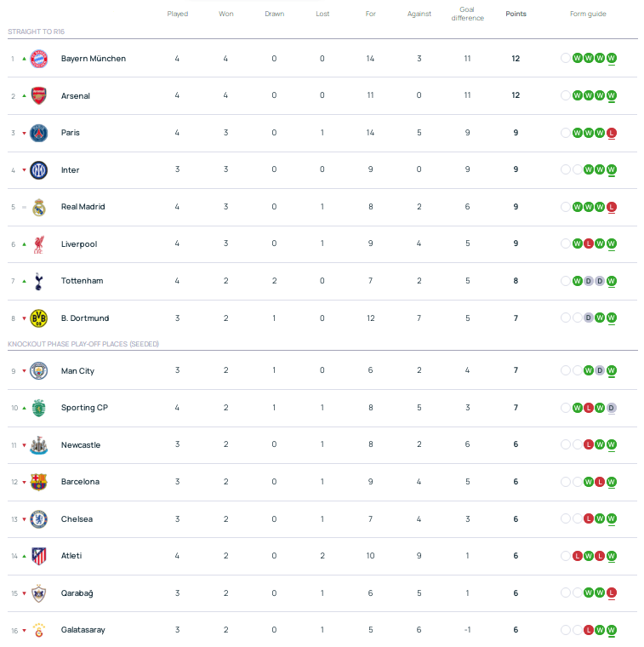Click the Liverpool club crest
Screen dimensions: 644x647
click(x=39, y=244)
